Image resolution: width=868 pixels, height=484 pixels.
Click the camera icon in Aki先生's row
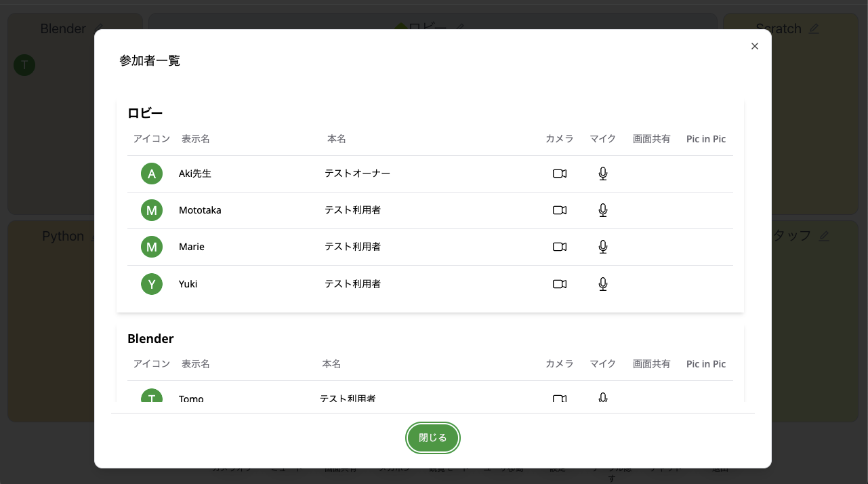point(559,174)
